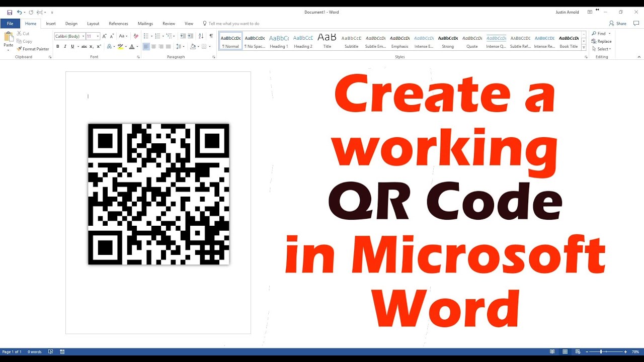Align text to the left
This screenshot has height=362, width=644.
[x=146, y=46]
